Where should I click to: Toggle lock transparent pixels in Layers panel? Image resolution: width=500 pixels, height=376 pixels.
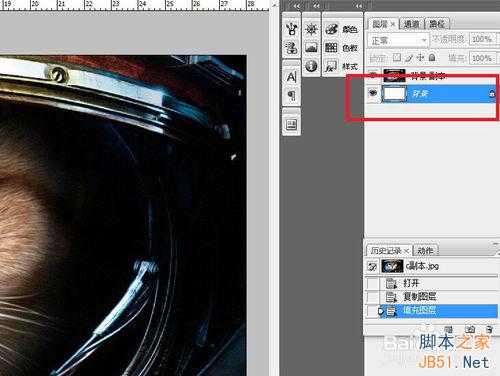click(x=397, y=58)
